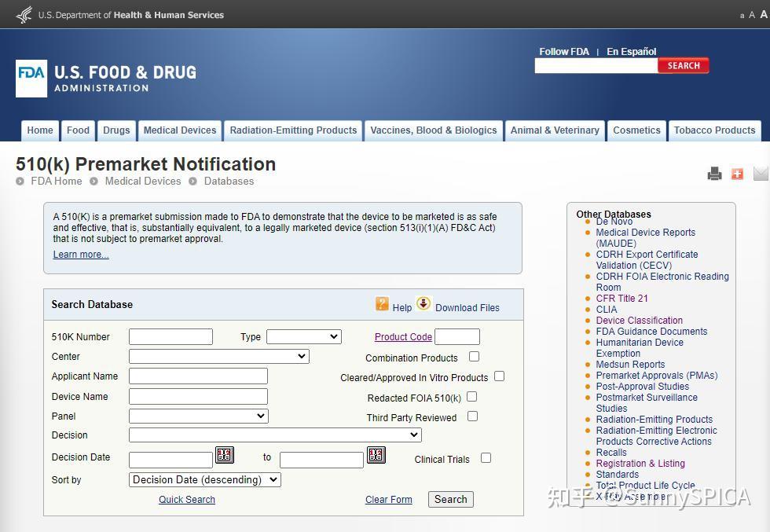Image resolution: width=770 pixels, height=532 pixels.
Task: Click the 510K Number input field
Action: coord(171,336)
